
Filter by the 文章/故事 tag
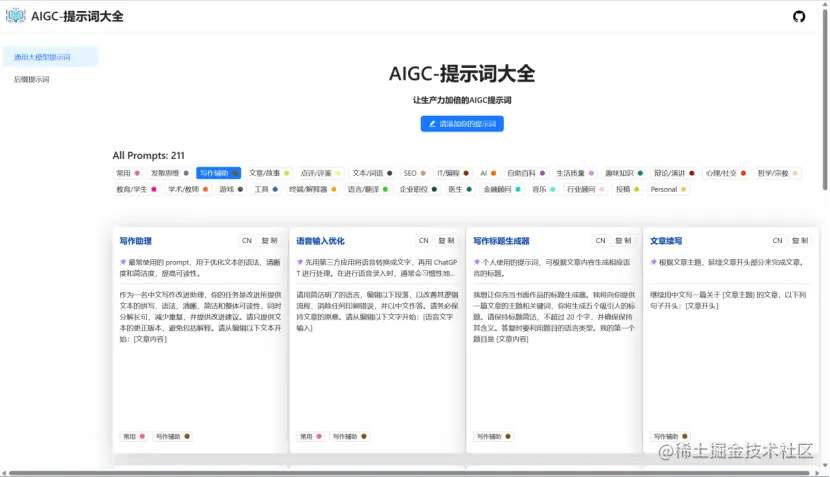click(x=269, y=173)
